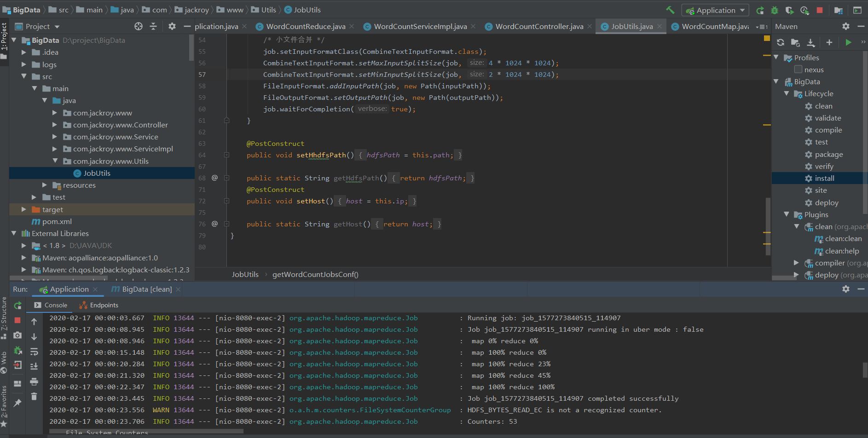868x438 pixels.
Task: Collapse the Lifecycle node in Maven
Action: tap(787, 93)
